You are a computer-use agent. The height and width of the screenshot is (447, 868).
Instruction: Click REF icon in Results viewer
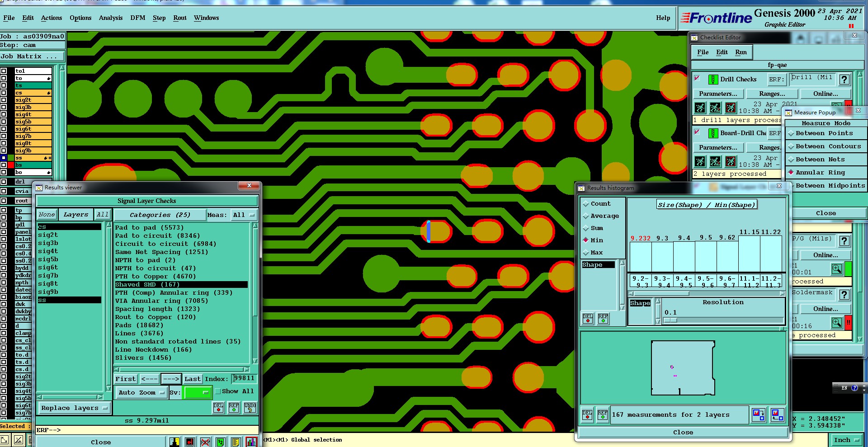click(234, 407)
